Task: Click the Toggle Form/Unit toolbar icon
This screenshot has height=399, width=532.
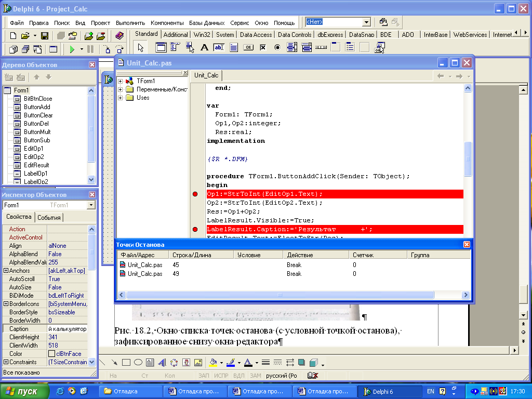Action: pos(37,49)
